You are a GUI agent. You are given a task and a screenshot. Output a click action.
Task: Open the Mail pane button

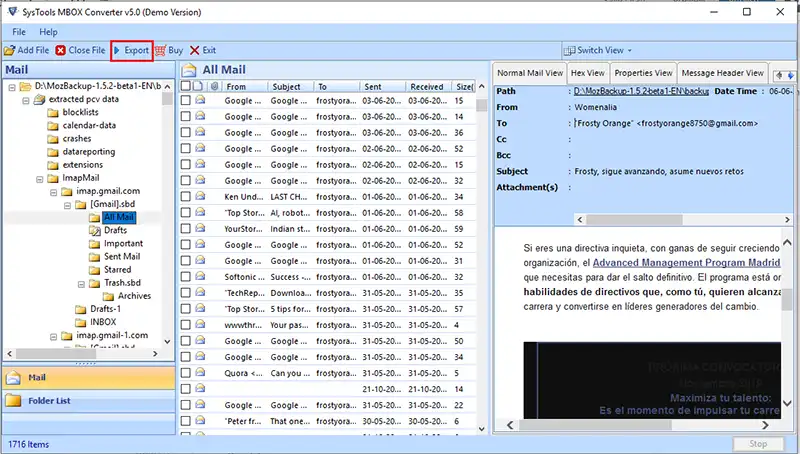click(x=89, y=377)
